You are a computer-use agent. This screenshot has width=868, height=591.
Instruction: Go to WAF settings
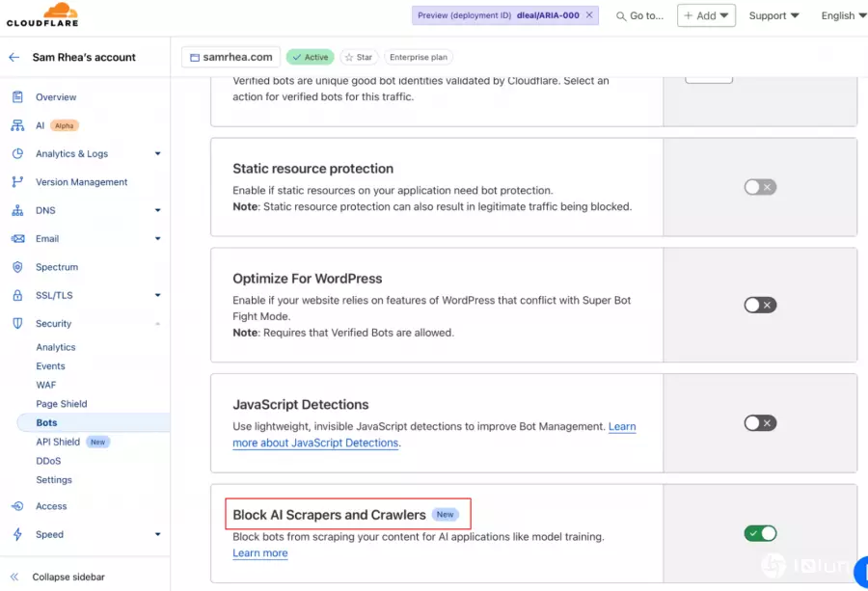(x=46, y=385)
